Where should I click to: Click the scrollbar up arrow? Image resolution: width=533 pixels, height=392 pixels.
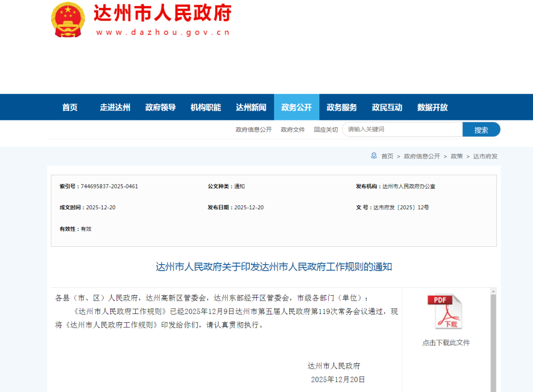494,292
